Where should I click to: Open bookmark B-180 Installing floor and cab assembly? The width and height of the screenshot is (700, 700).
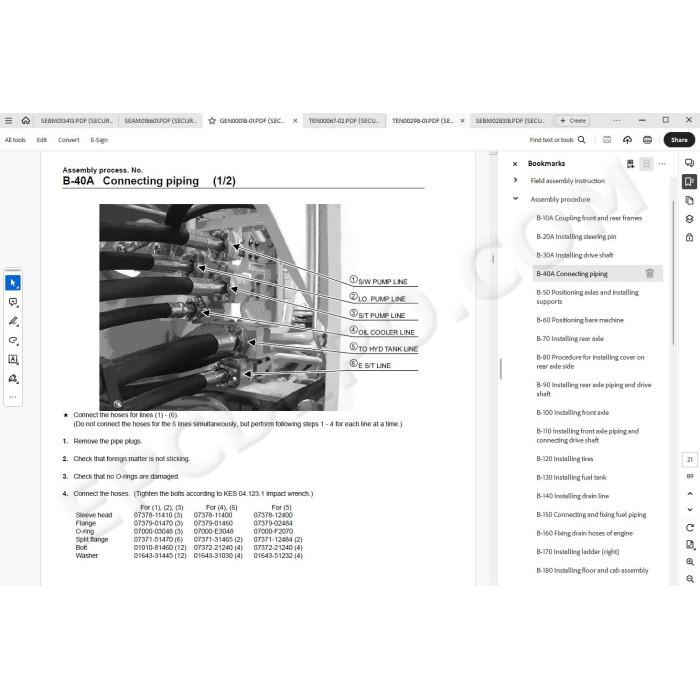(592, 570)
